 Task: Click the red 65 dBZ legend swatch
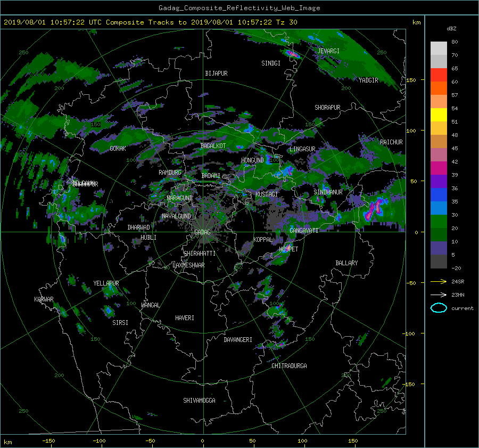[x=439, y=75]
